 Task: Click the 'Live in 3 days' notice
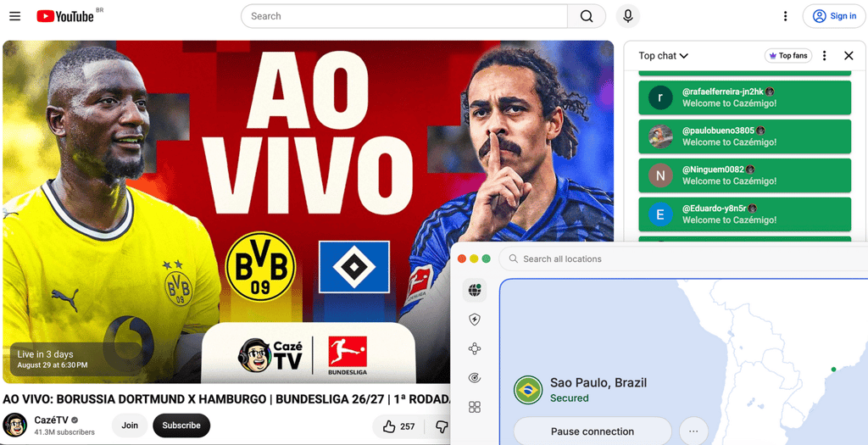(75, 359)
